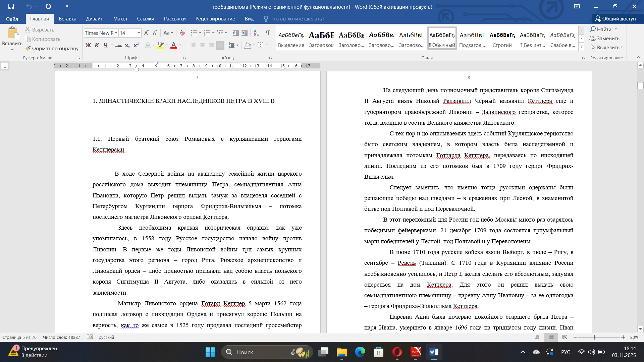Click the Strikethrough abc icon
This screenshot has height=362, width=644.
tap(118, 46)
